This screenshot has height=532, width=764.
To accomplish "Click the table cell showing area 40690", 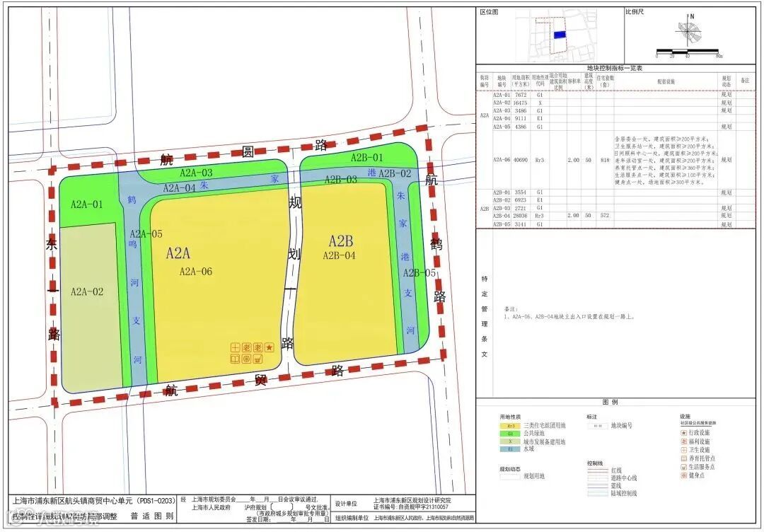I will click(521, 160).
